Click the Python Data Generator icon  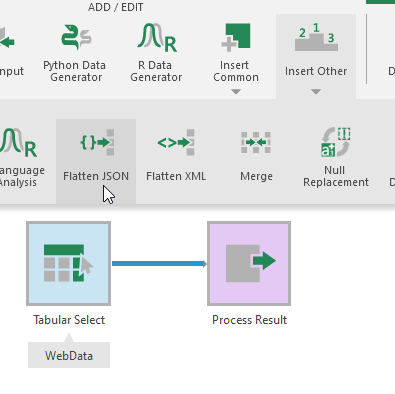click(x=76, y=37)
